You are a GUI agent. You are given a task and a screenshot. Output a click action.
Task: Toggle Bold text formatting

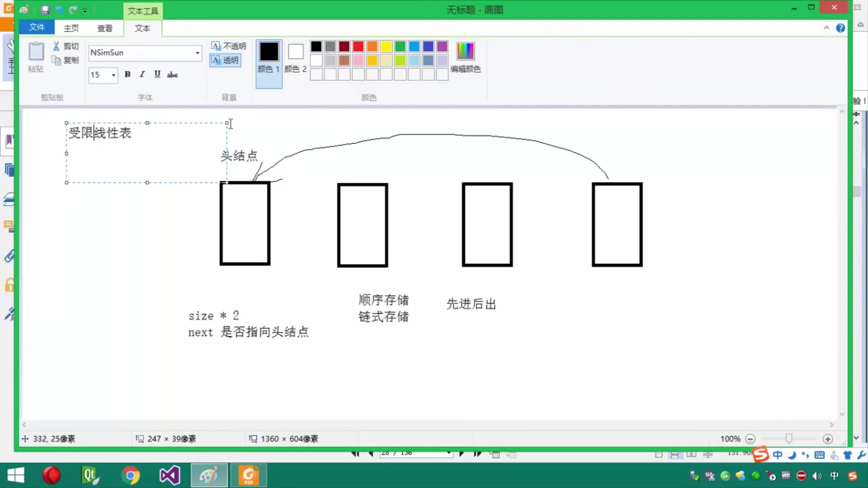[x=127, y=74]
